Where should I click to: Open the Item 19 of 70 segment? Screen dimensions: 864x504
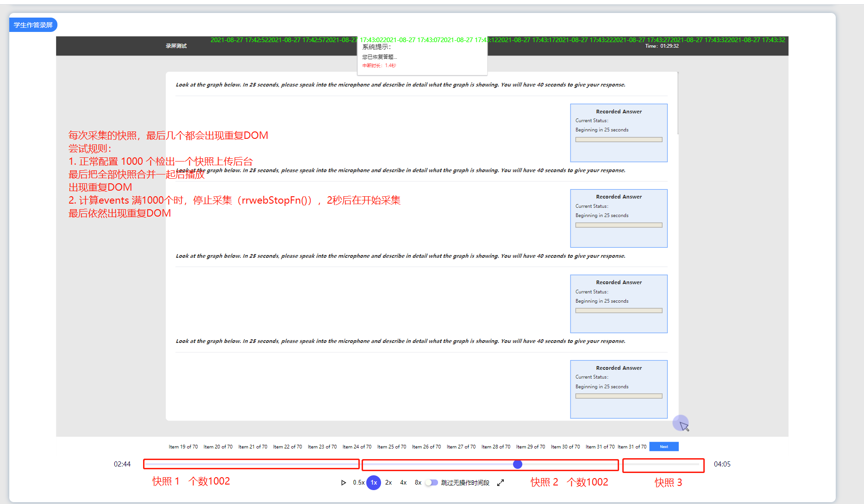183,446
